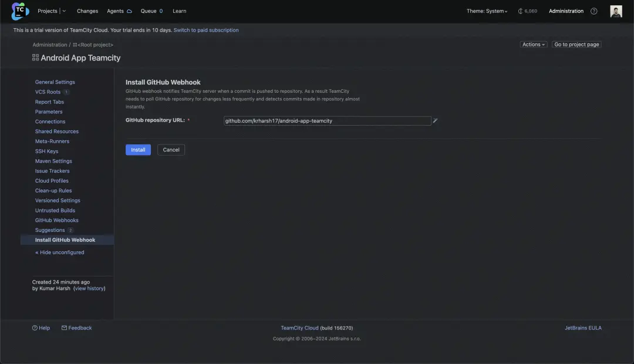
Task: Open Shared Resources in sidebar
Action: tap(56, 132)
